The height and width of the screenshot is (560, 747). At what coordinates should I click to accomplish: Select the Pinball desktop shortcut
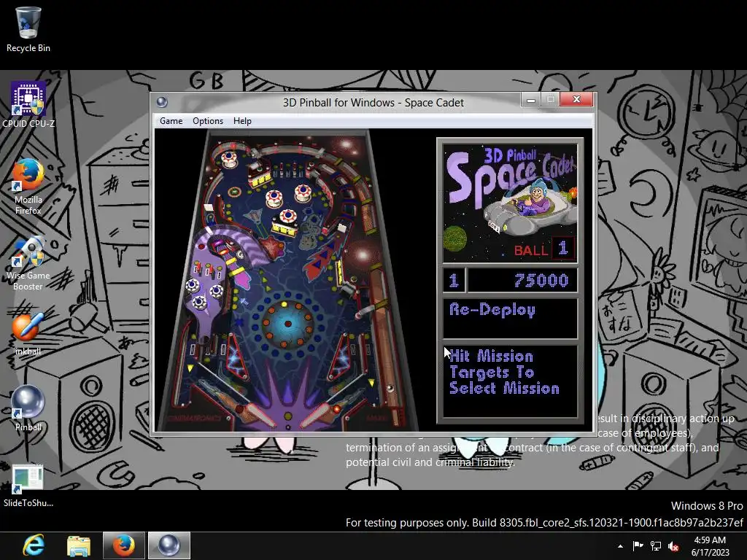tap(28, 408)
